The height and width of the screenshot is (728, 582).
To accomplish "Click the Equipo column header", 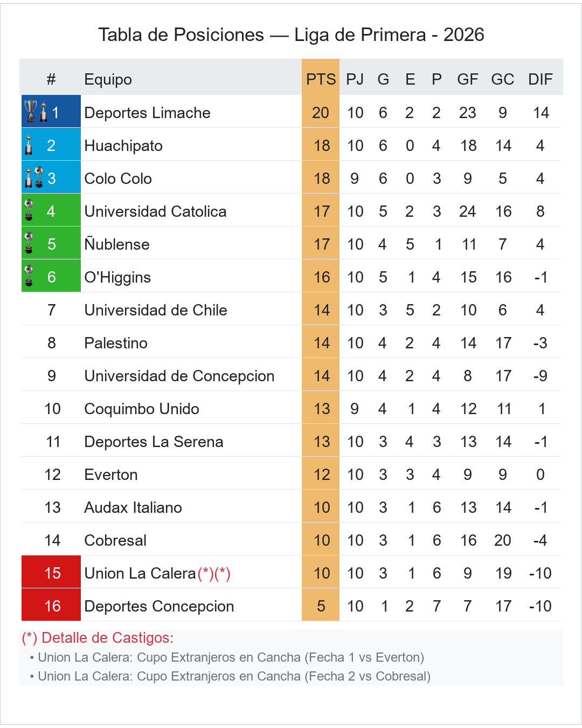I will click(108, 79).
